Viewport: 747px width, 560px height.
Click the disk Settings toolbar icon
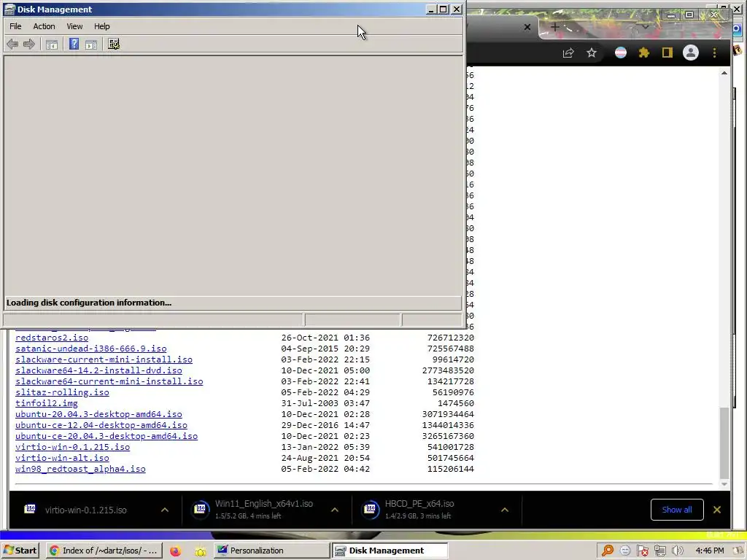pyautogui.click(x=113, y=44)
